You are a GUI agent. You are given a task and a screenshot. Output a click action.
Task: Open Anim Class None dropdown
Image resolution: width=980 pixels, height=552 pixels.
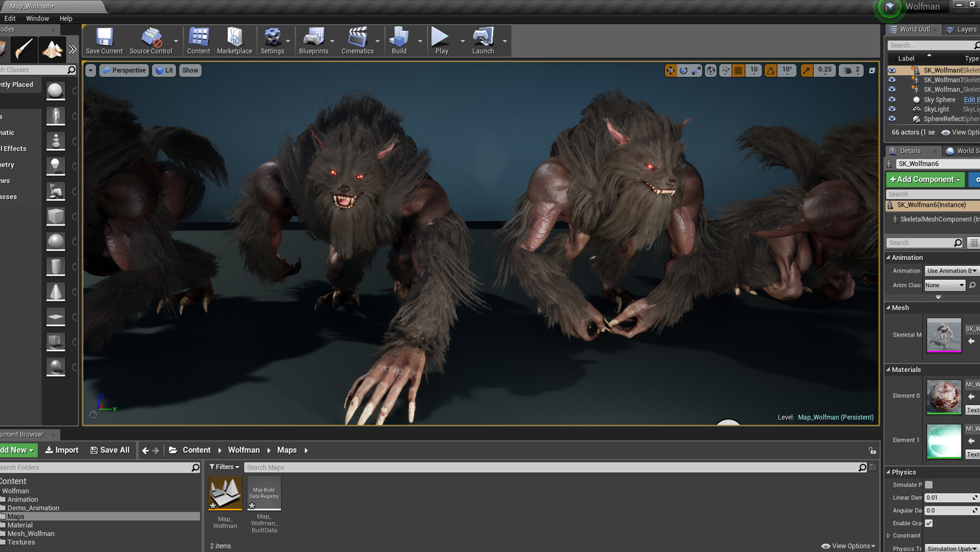[945, 285]
